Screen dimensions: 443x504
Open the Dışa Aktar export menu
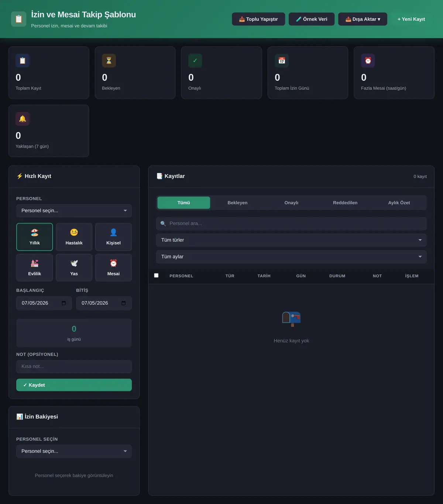[363, 19]
